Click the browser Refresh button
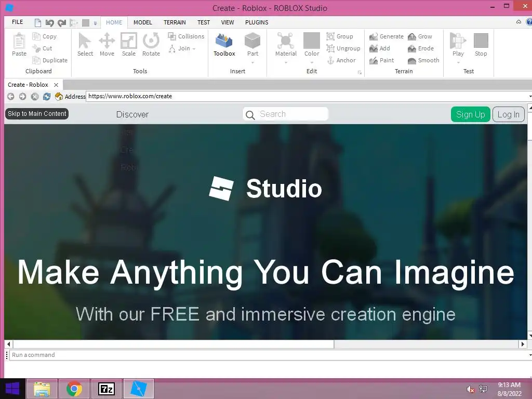532x399 pixels. 46,96
